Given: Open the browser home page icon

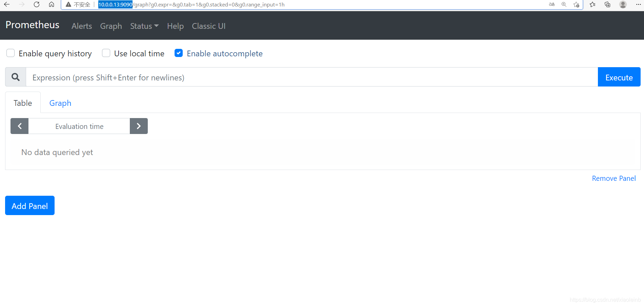Looking at the screenshot, I should coord(52,4).
